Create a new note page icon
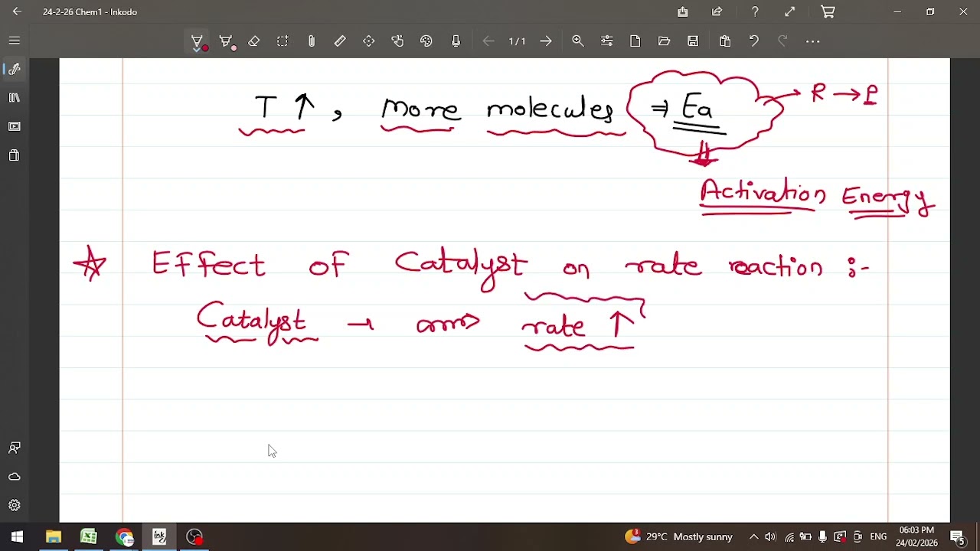The height and width of the screenshot is (551, 980). (x=635, y=41)
